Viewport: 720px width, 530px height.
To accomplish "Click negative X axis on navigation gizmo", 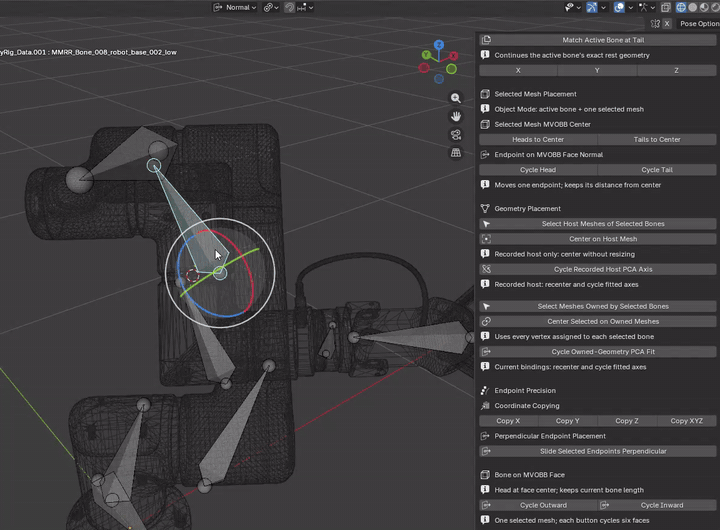I will pos(424,68).
